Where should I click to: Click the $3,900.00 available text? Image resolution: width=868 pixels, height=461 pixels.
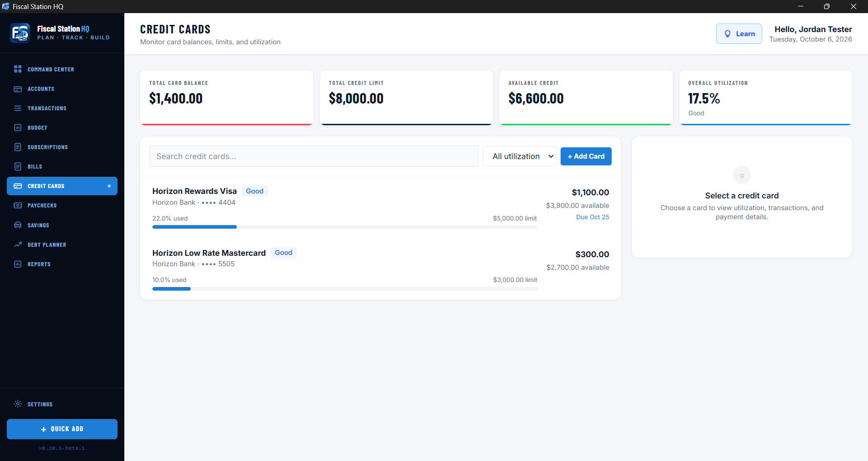coord(577,206)
